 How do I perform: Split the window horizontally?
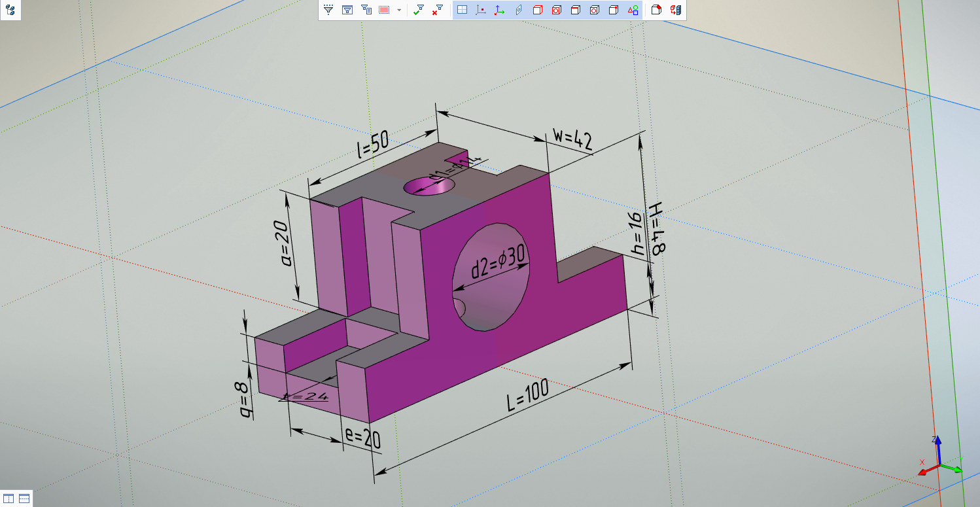pyautogui.click(x=24, y=498)
